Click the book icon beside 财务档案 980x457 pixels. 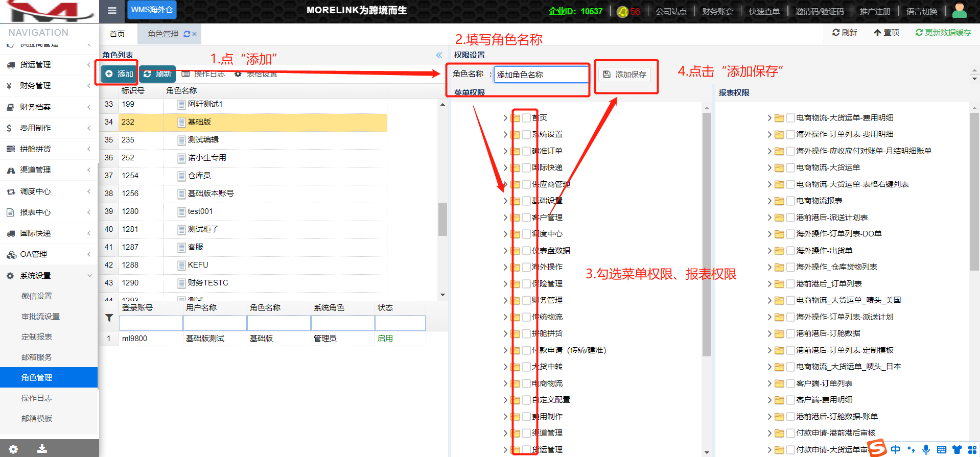click(x=10, y=107)
